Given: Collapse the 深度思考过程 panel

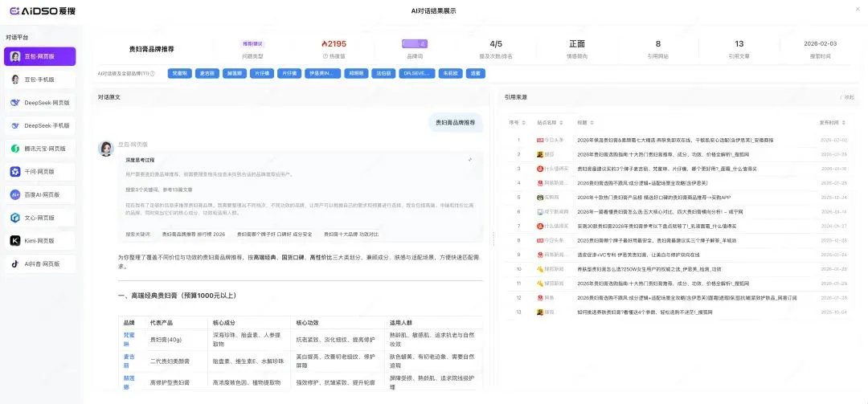Looking at the screenshot, I should 470,160.
